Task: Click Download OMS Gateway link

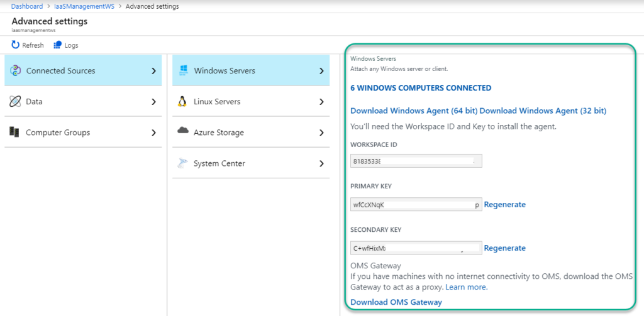Action: tap(396, 302)
